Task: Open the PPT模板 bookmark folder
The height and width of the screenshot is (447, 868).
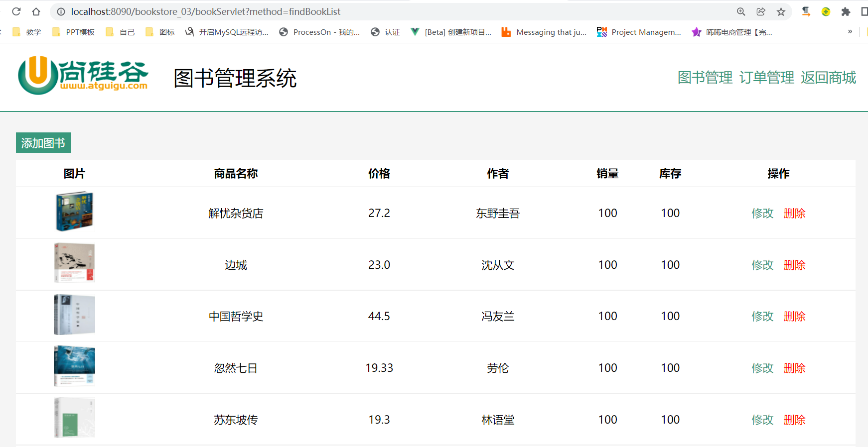Action: (x=73, y=32)
